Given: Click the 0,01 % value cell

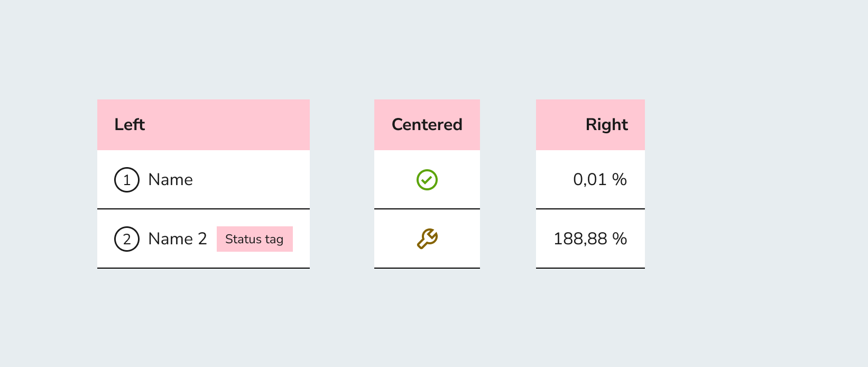Looking at the screenshot, I should click(590, 180).
